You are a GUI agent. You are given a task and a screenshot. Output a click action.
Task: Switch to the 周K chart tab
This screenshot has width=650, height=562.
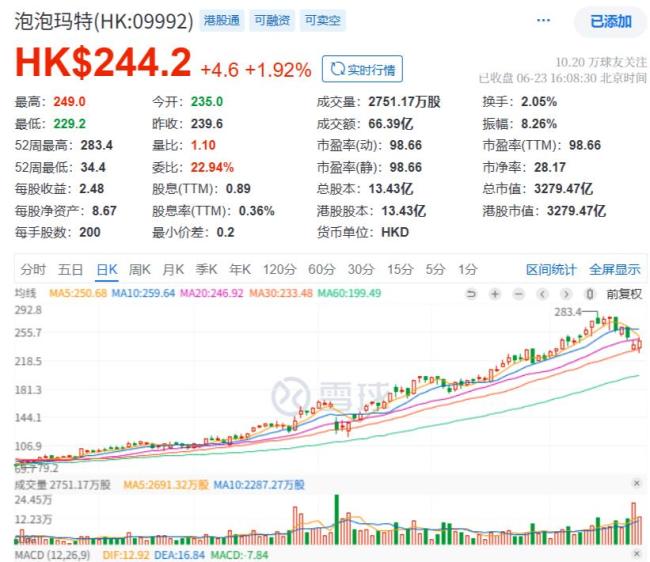(x=139, y=269)
